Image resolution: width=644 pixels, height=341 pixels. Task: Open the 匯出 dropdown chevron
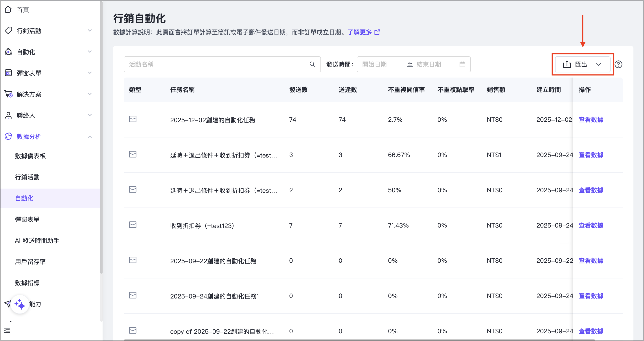tap(599, 64)
